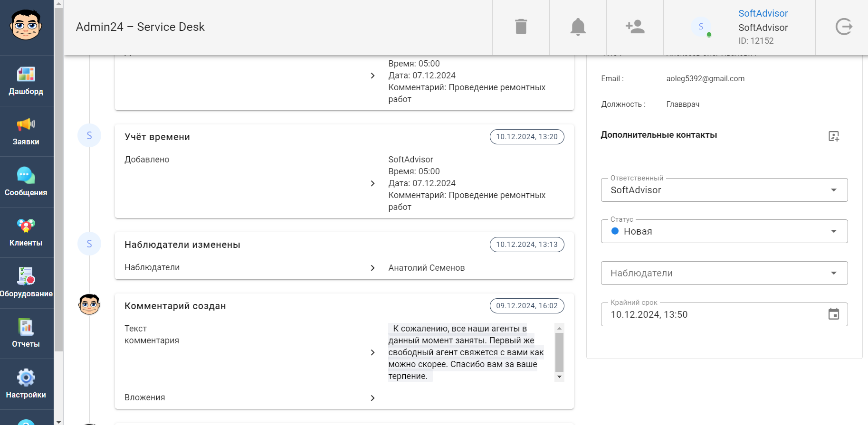868x425 pixels.
Task: Add an additional contact
Action: tap(834, 136)
